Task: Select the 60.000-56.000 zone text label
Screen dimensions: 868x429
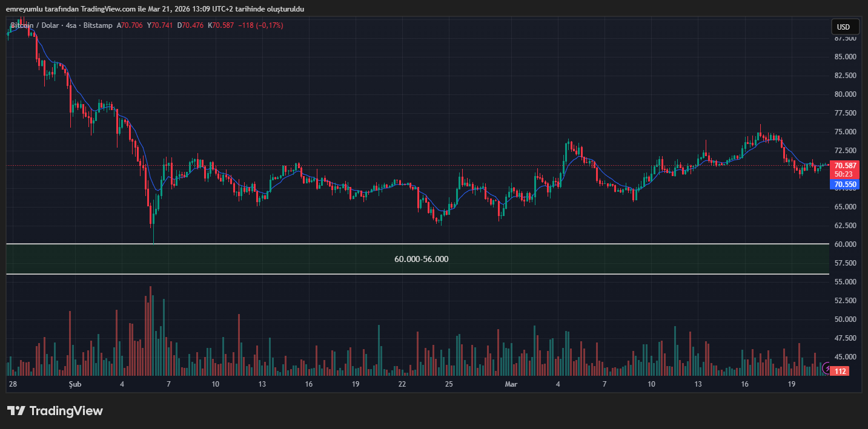Action: pos(421,259)
